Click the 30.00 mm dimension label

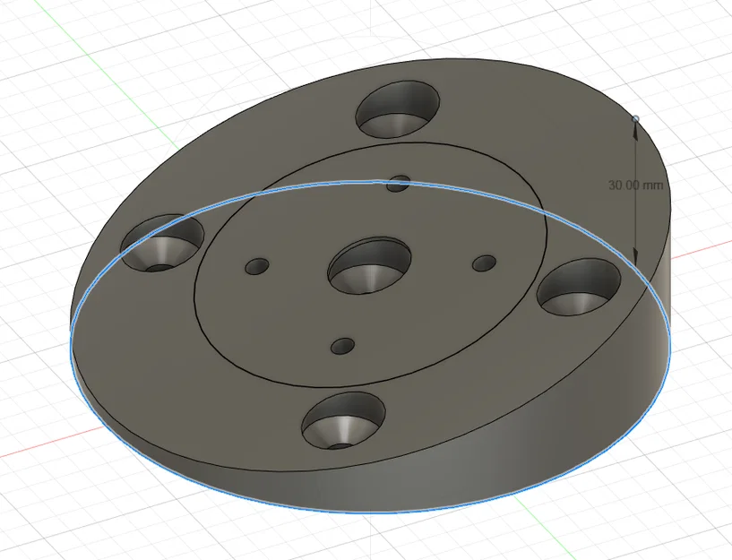pos(635,185)
